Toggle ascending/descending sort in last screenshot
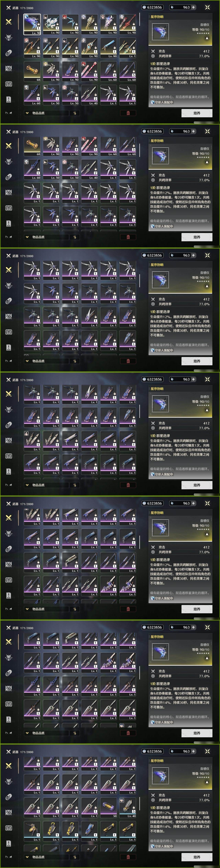This screenshot has width=220, height=868. (74, 857)
